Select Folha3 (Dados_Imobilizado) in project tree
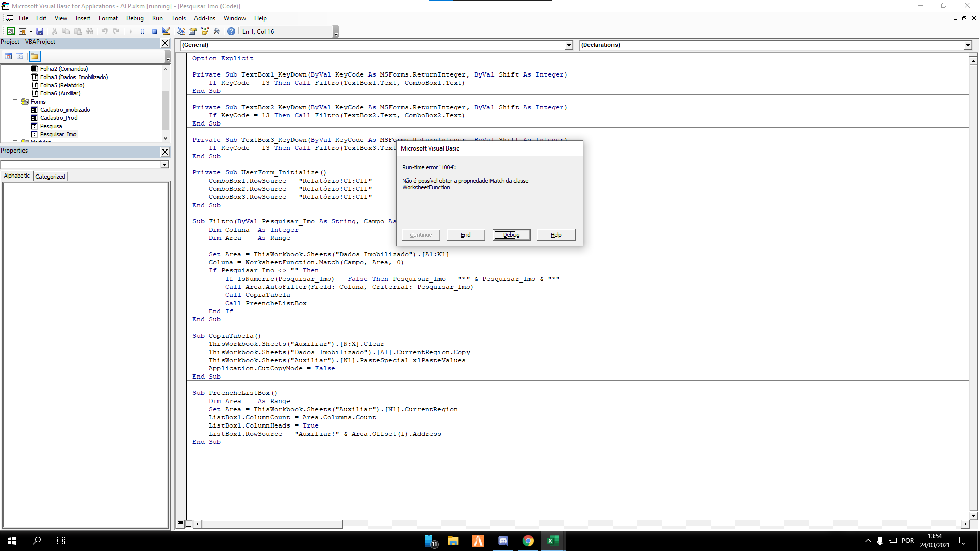The width and height of the screenshot is (980, 551). pos(74,77)
